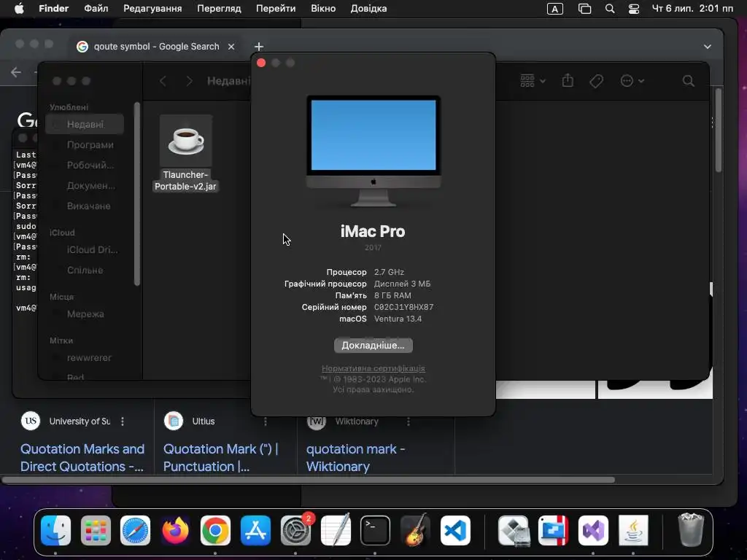Open the Java app in the Dock
Screen dimensions: 747x560
[x=634, y=530]
